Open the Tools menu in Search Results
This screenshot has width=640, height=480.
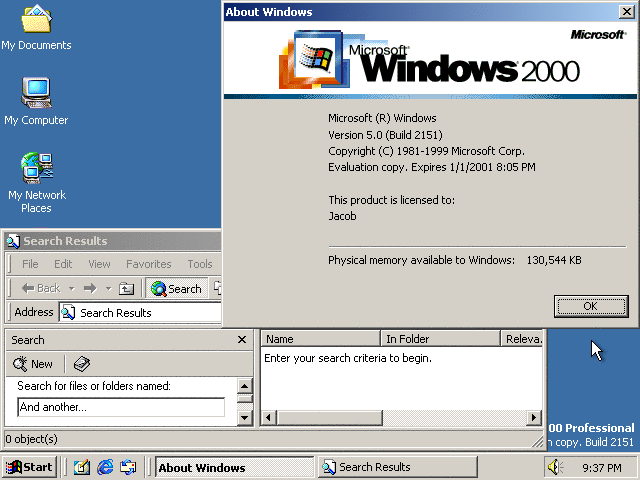point(200,264)
